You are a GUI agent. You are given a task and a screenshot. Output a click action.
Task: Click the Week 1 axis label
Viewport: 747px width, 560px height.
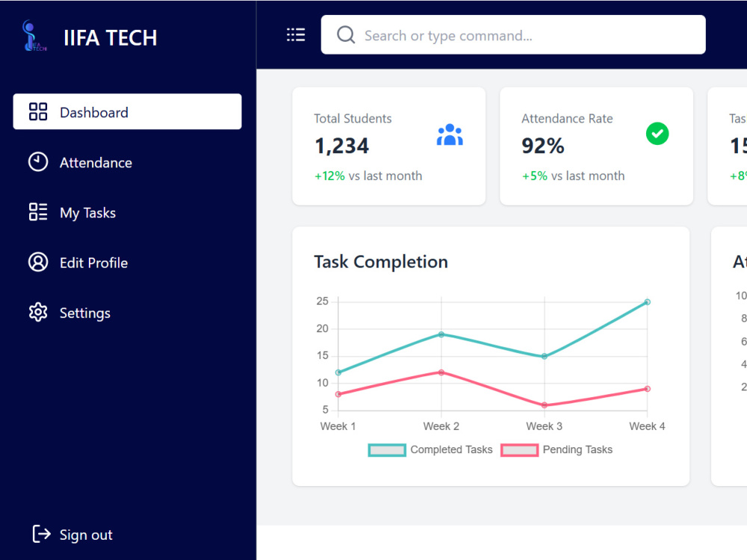coord(338,426)
